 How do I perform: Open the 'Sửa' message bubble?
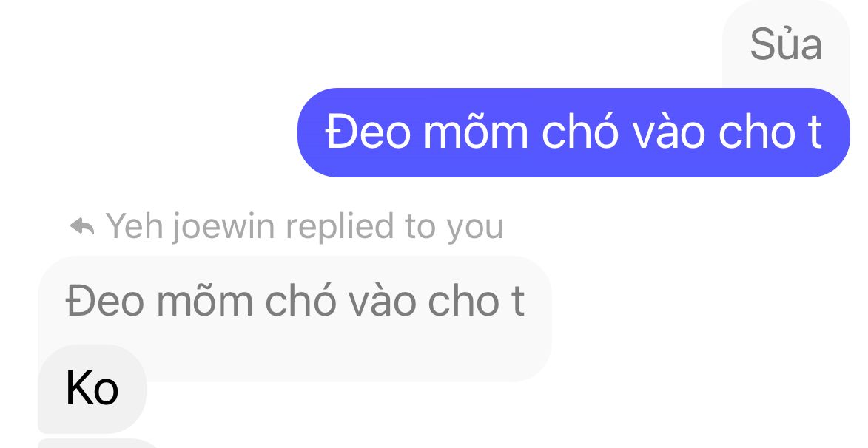(x=786, y=44)
